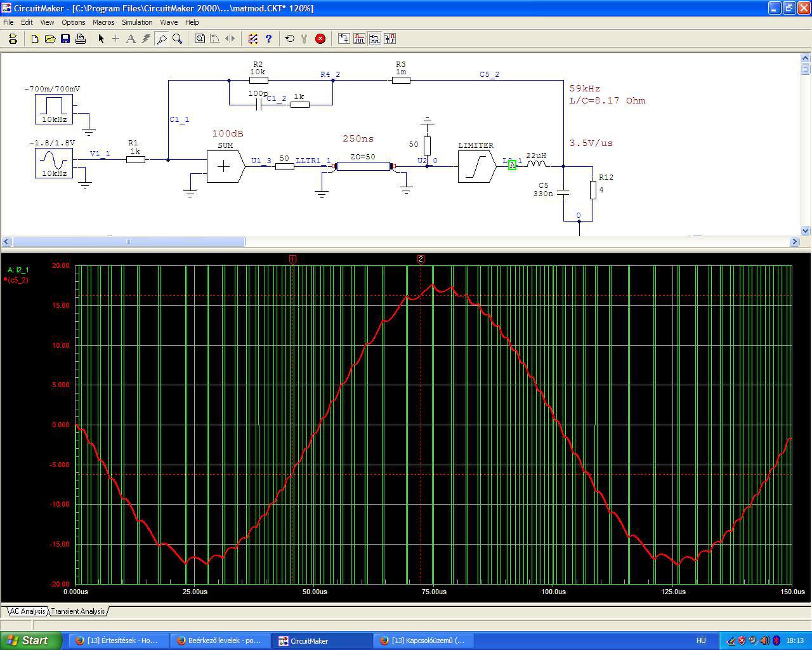Click the schematic horizontal scrollbar thumb
This screenshot has height=650, width=812.
click(129, 242)
